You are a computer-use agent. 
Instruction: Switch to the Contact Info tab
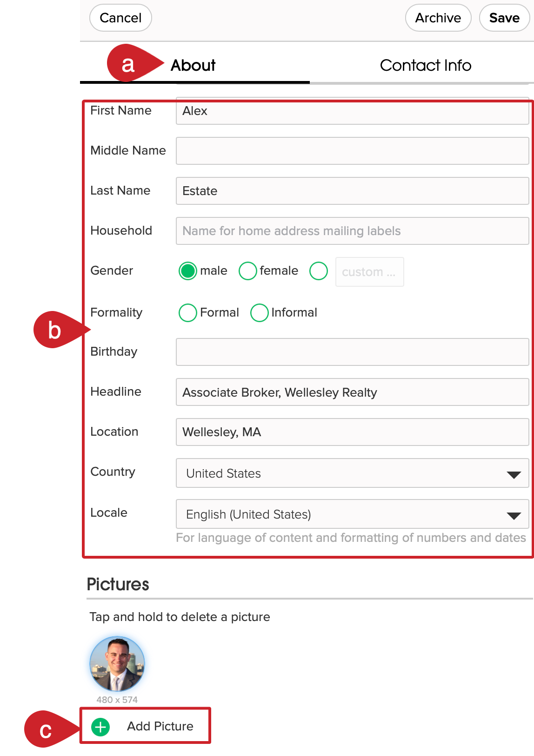coord(426,65)
